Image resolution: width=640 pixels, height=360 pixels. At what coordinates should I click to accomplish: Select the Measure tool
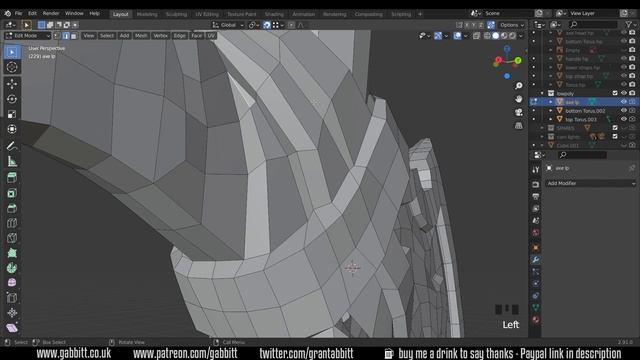[12, 162]
